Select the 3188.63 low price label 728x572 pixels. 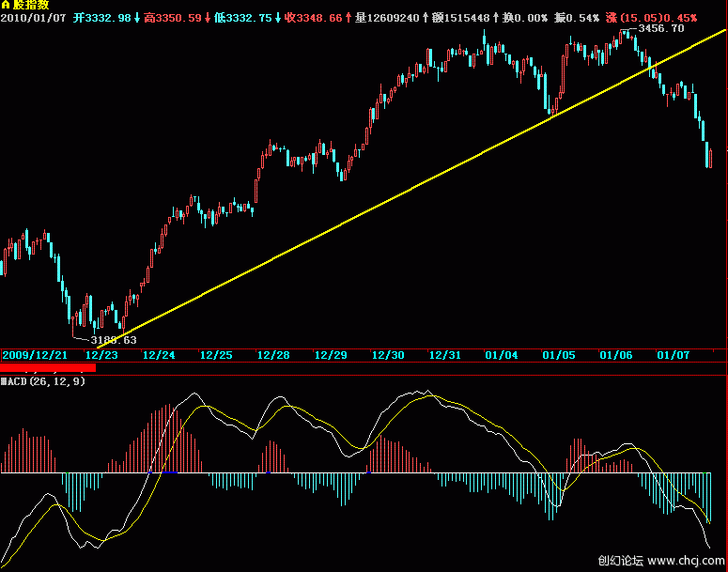coord(114,339)
